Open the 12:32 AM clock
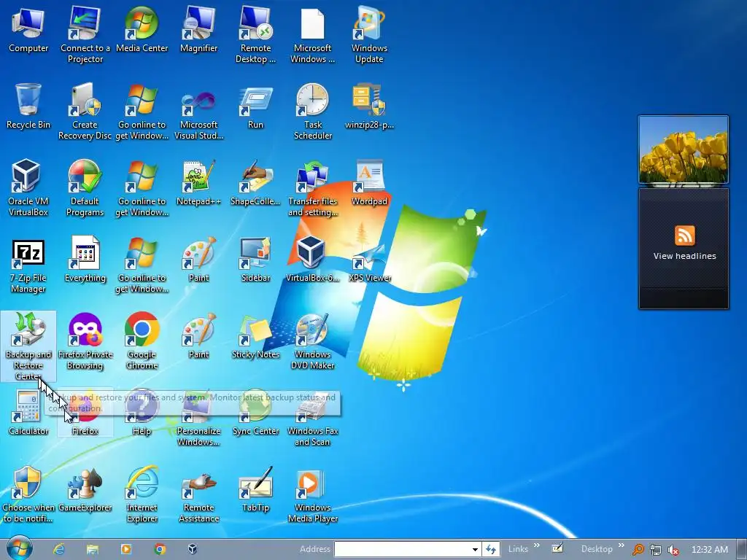This screenshot has width=747, height=560. coord(709,549)
